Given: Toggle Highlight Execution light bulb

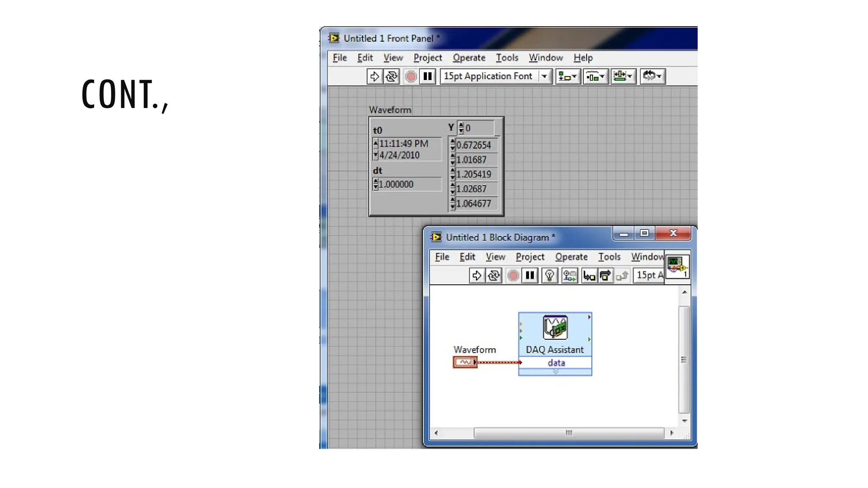Looking at the screenshot, I should pos(549,276).
